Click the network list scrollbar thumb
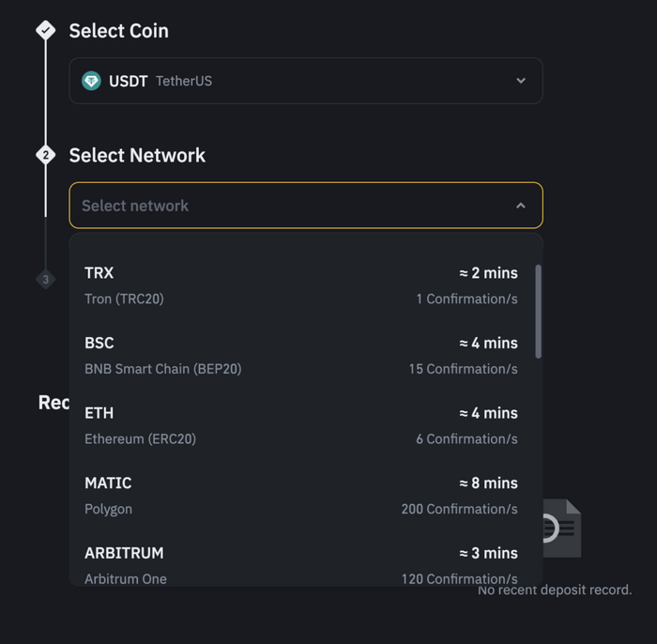657x644 pixels. [538, 311]
